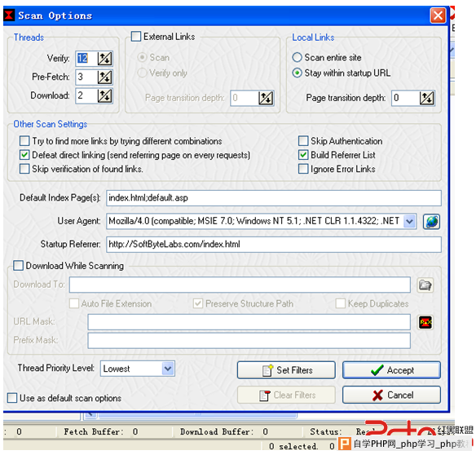The height and width of the screenshot is (455, 476).
Task: Click the Startup Referrer input field
Action: tap(274, 245)
